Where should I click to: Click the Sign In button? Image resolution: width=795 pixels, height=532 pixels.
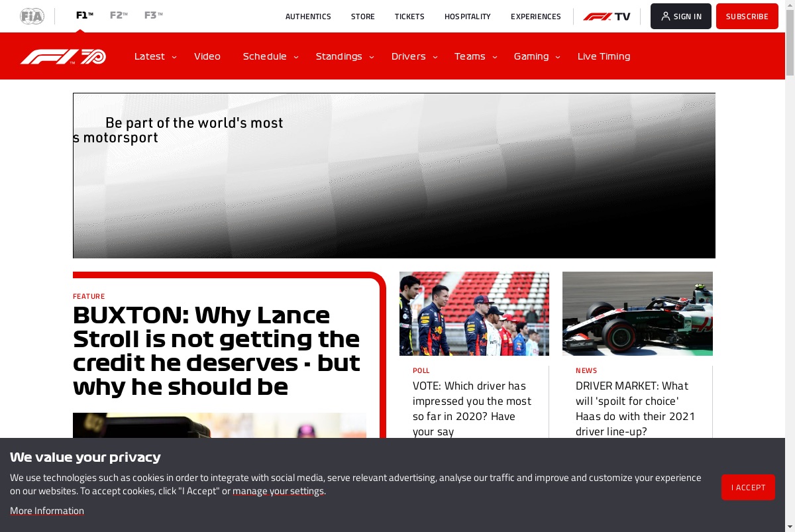(x=681, y=17)
